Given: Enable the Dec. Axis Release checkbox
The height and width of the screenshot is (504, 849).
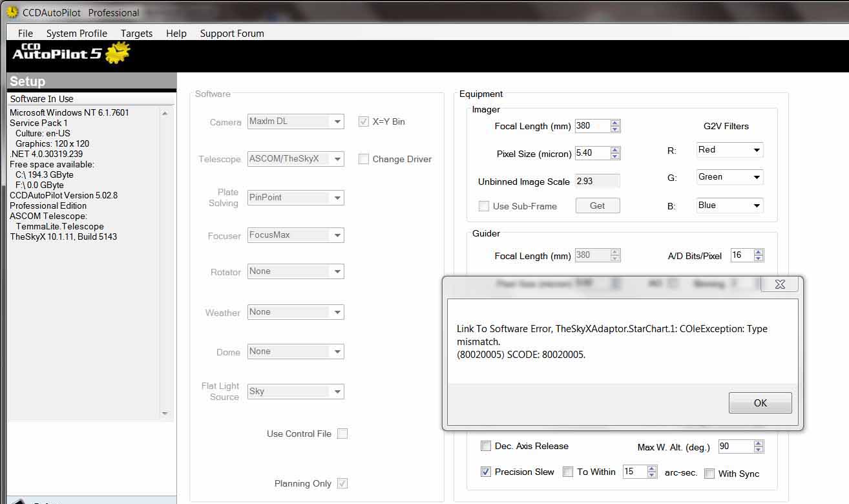Looking at the screenshot, I should 486,446.
